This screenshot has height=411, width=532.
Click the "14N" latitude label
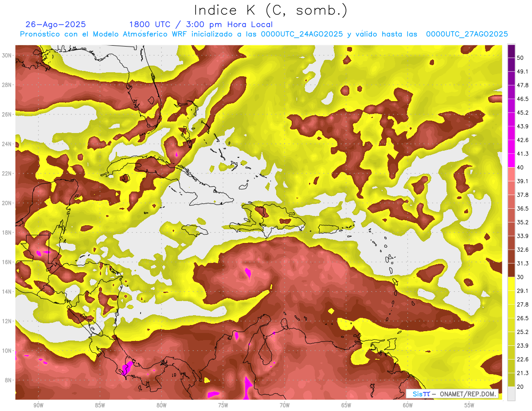7,292
